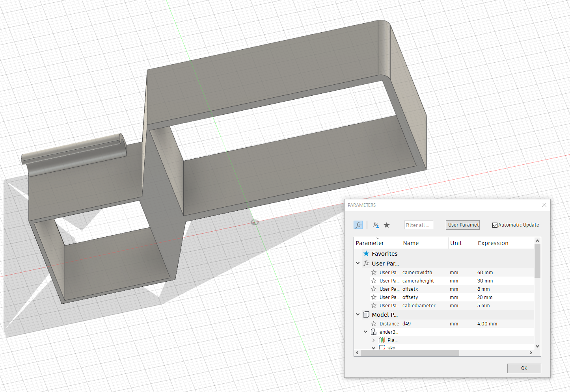The height and width of the screenshot is (392, 570).
Task: Expand the Pla... plane node
Action: pyautogui.click(x=374, y=340)
